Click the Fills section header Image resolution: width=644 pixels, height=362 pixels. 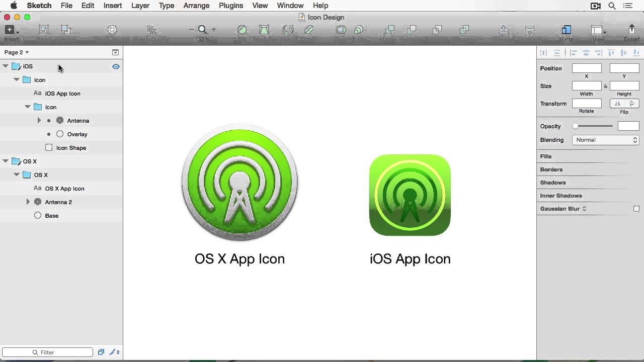pos(546,156)
